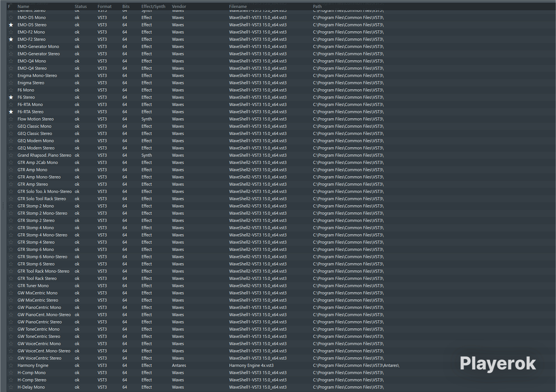556x392 pixels.
Task: Favorite the GTR Stomp 6 Stereo star
Action: pos(11,264)
